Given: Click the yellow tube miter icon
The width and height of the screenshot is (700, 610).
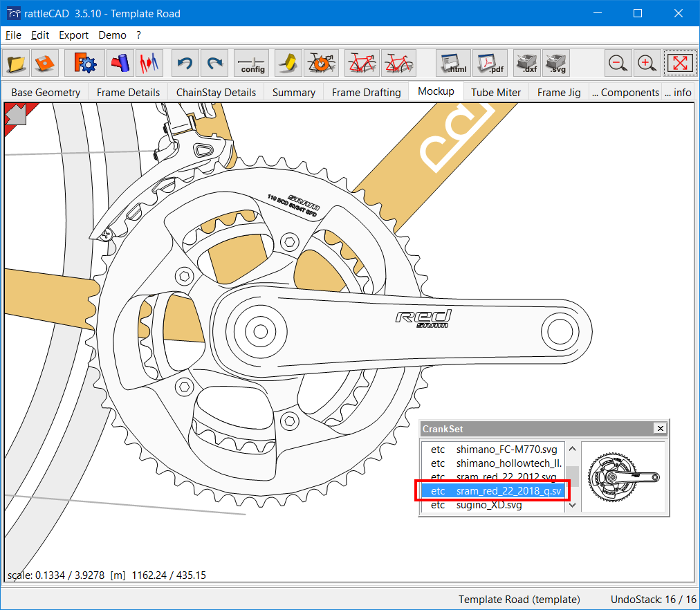Looking at the screenshot, I should point(288,63).
